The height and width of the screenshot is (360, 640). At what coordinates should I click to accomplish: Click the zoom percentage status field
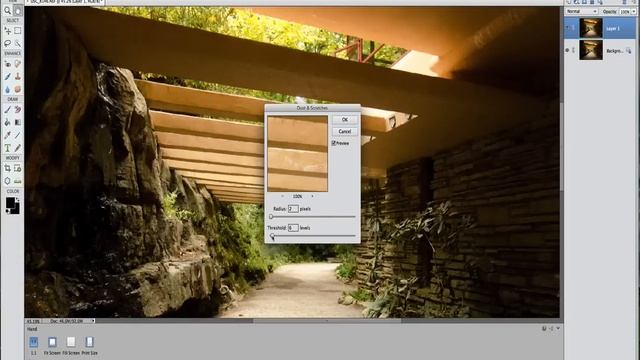point(33,321)
